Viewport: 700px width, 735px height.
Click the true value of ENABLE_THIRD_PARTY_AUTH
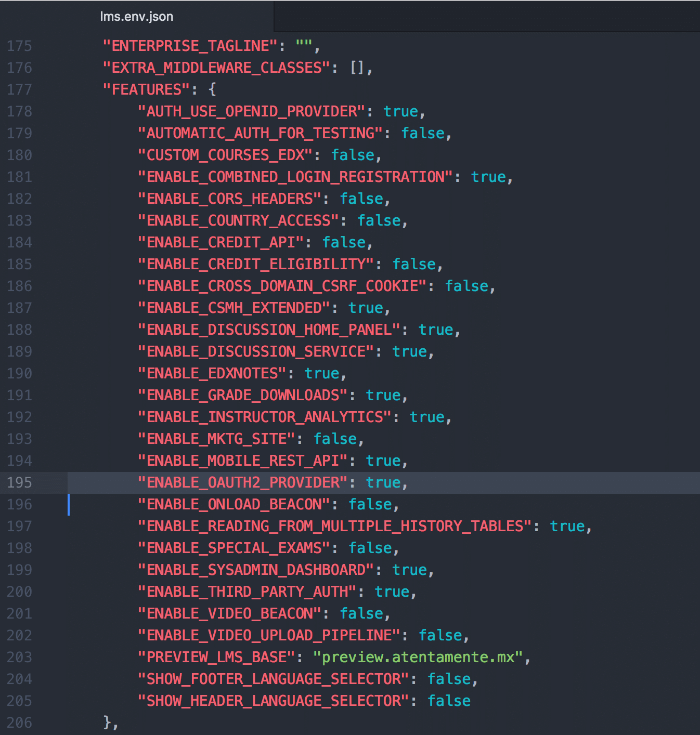tap(392, 592)
